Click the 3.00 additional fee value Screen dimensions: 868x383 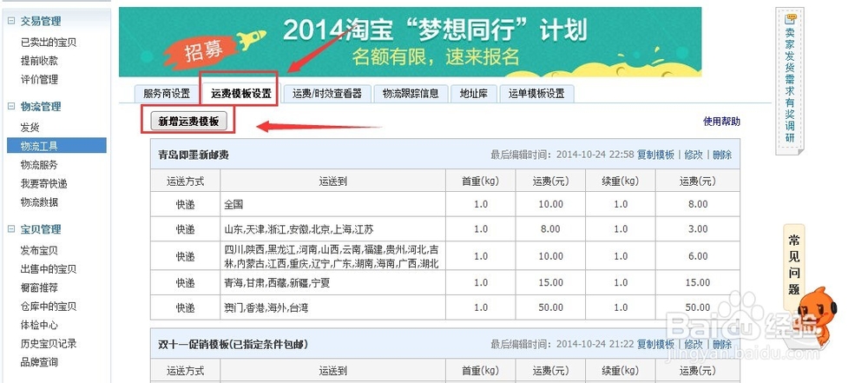point(698,229)
